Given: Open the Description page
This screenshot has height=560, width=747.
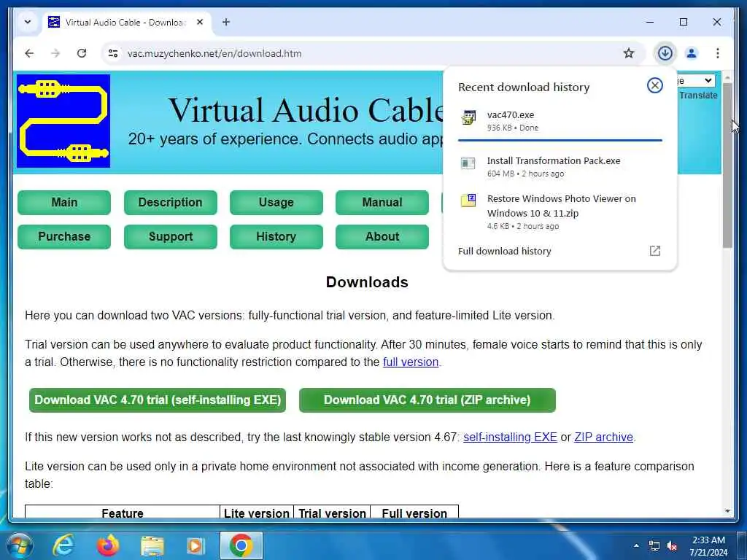Looking at the screenshot, I should point(171,203).
